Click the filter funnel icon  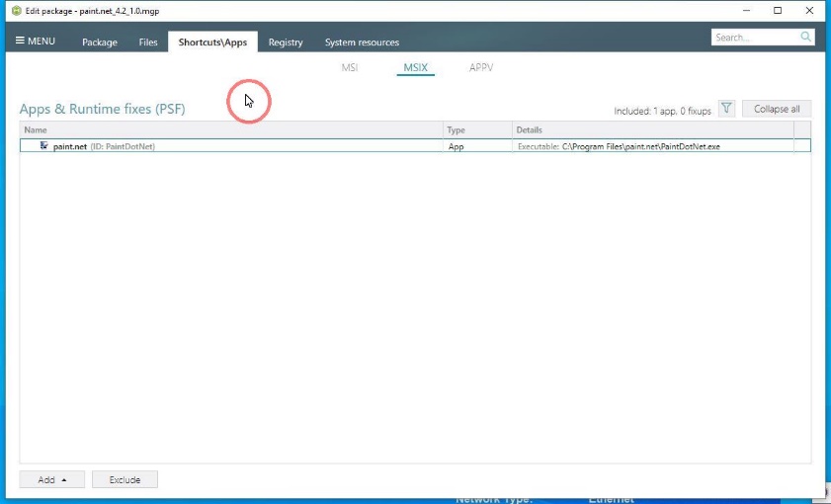pyautogui.click(x=726, y=109)
